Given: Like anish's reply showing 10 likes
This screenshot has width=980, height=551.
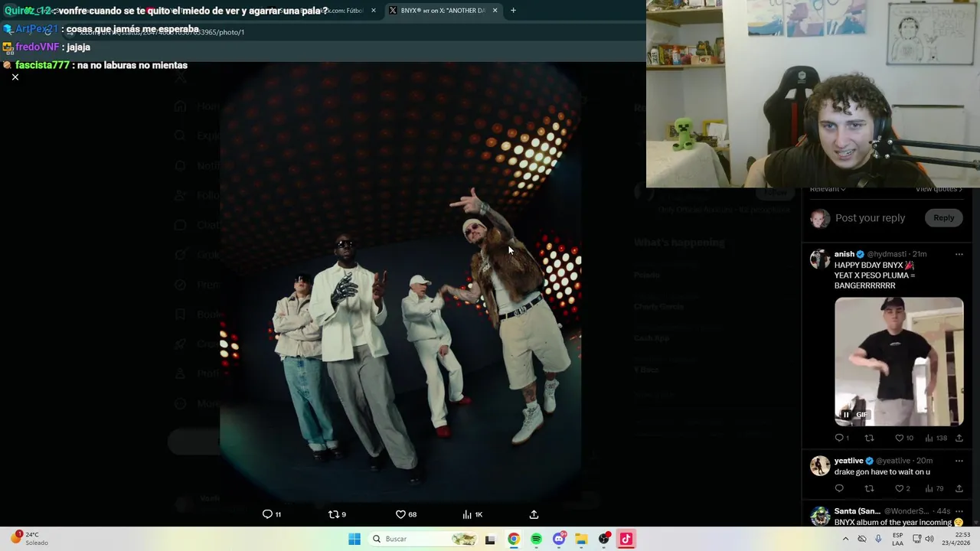Looking at the screenshot, I should click(904, 438).
